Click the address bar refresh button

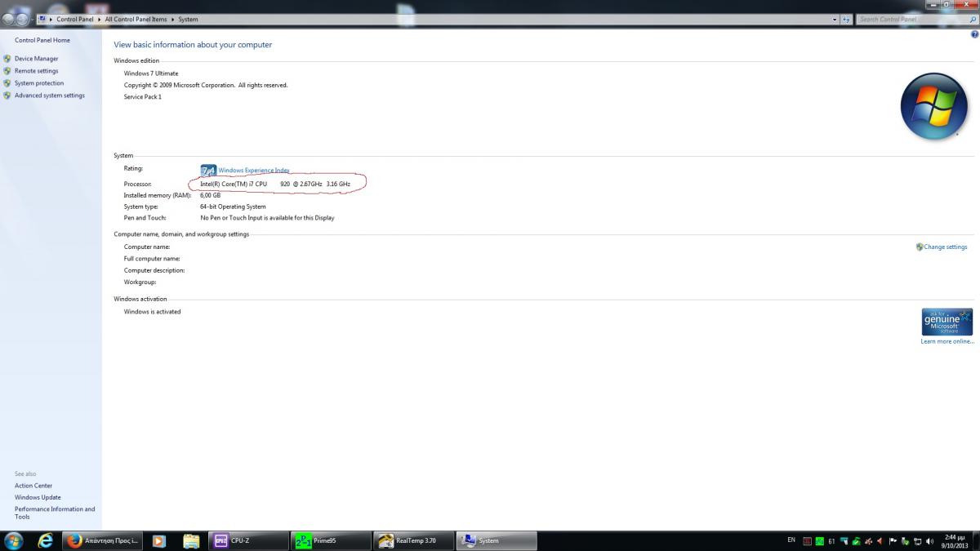point(846,19)
